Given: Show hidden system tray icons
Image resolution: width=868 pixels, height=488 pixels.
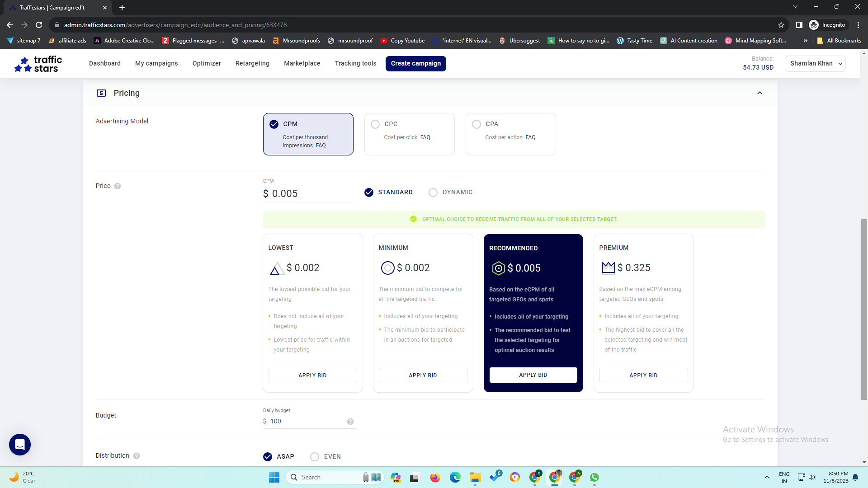Looking at the screenshot, I should tap(767, 478).
